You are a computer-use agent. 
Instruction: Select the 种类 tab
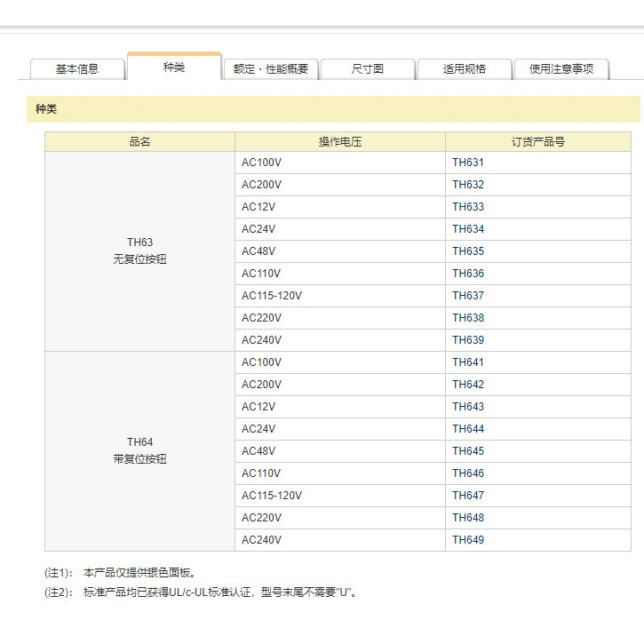(174, 68)
